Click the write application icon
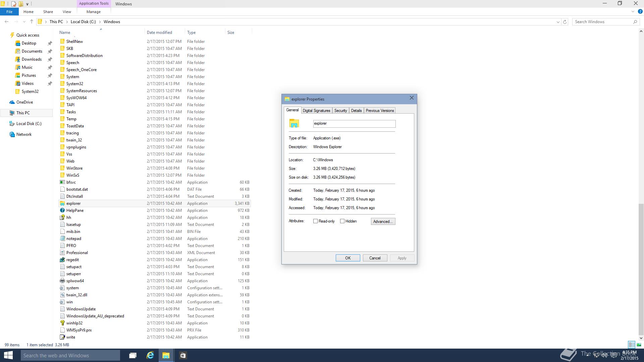The image size is (644, 362). (62, 337)
